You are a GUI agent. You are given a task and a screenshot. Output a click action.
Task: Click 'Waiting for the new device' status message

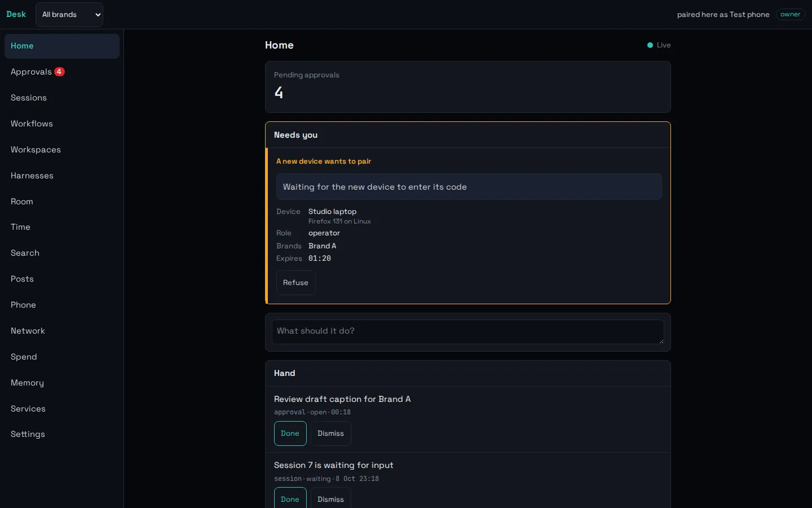pos(469,187)
